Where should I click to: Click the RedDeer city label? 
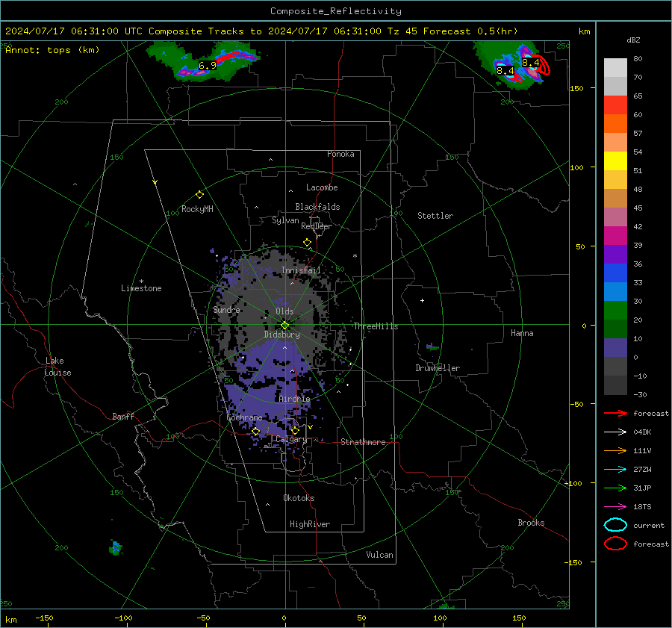tap(317, 226)
